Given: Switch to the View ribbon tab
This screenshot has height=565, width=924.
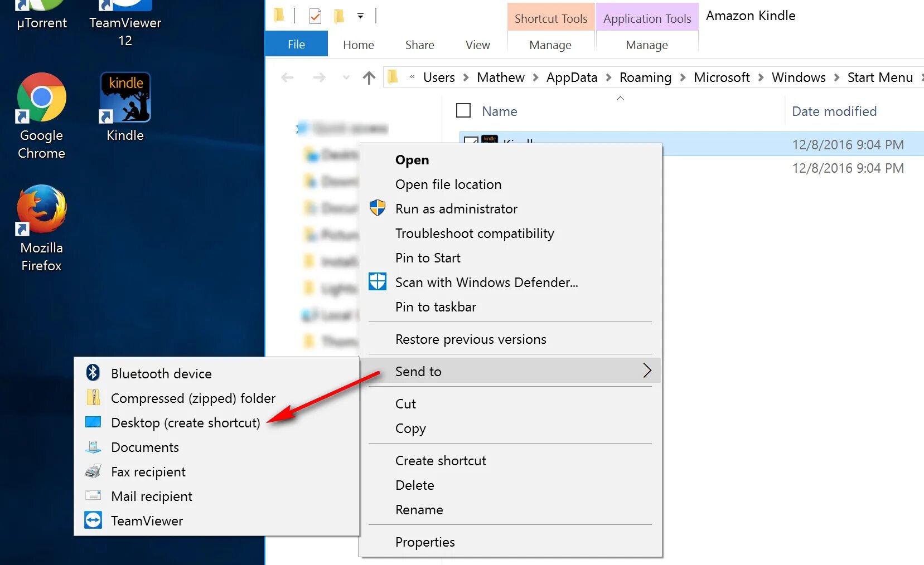Looking at the screenshot, I should pyautogui.click(x=478, y=45).
